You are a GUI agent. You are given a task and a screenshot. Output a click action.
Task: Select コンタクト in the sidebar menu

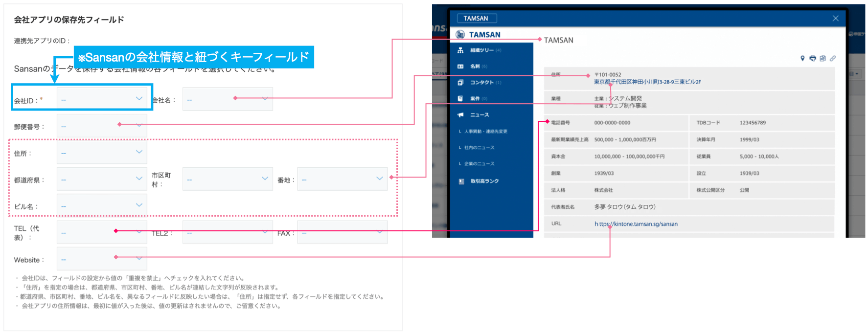[x=481, y=83]
